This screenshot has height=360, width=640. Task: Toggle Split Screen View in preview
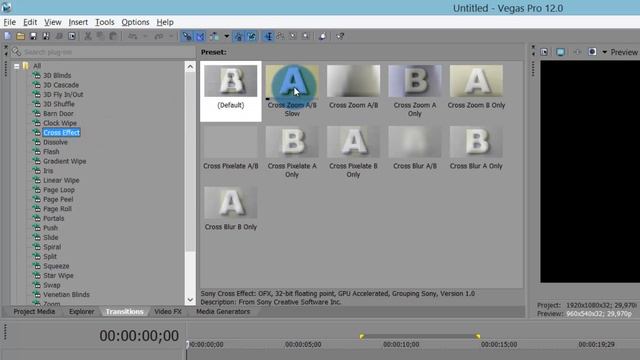point(593,52)
